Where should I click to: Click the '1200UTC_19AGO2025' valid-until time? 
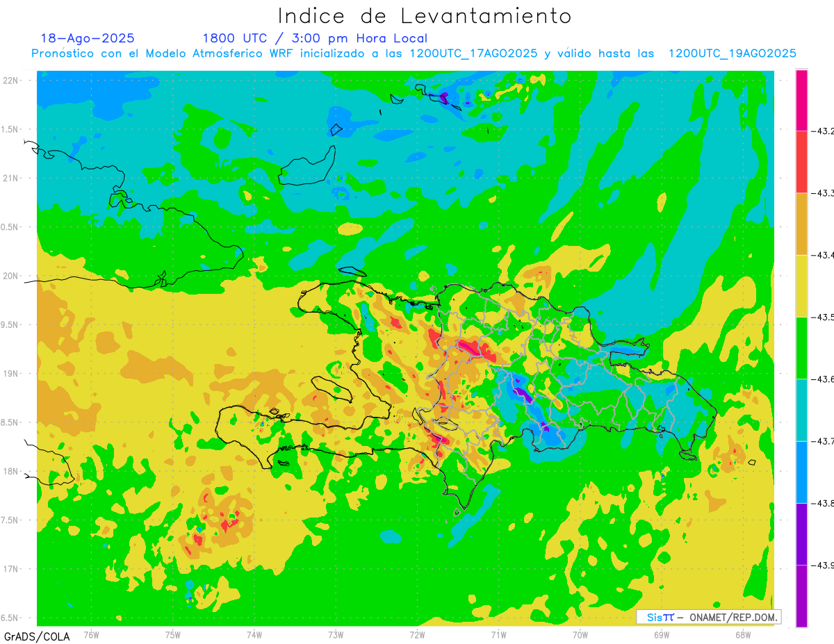[732, 53]
